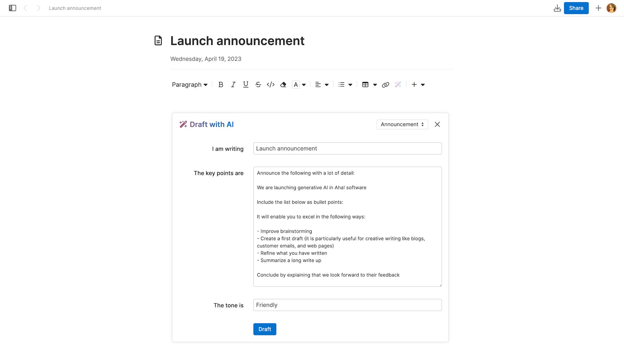Apply italic formatting
Image resolution: width=624 pixels, height=364 pixels.
[x=233, y=85]
